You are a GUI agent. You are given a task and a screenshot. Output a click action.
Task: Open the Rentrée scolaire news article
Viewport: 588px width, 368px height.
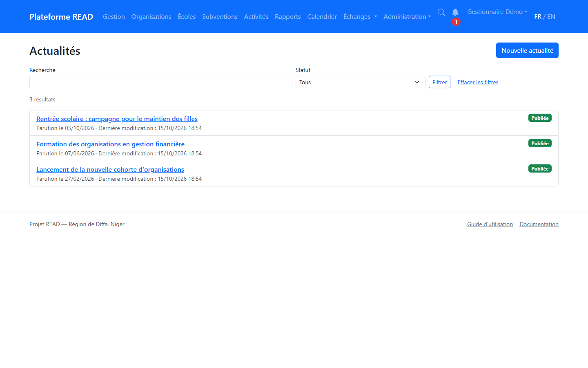[x=117, y=119]
